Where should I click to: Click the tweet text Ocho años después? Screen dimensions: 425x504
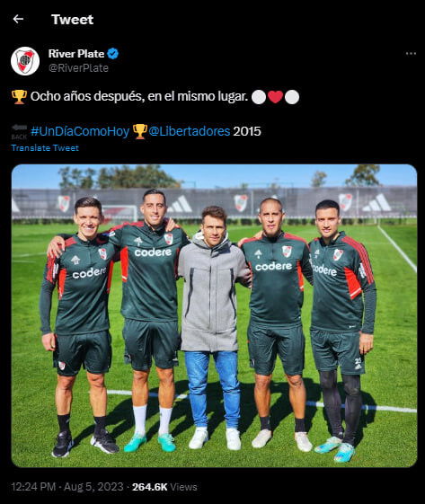(87, 96)
